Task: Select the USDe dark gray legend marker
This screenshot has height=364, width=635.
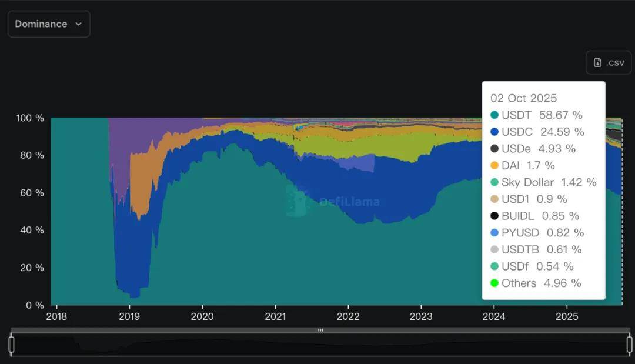Action: pyautogui.click(x=494, y=149)
